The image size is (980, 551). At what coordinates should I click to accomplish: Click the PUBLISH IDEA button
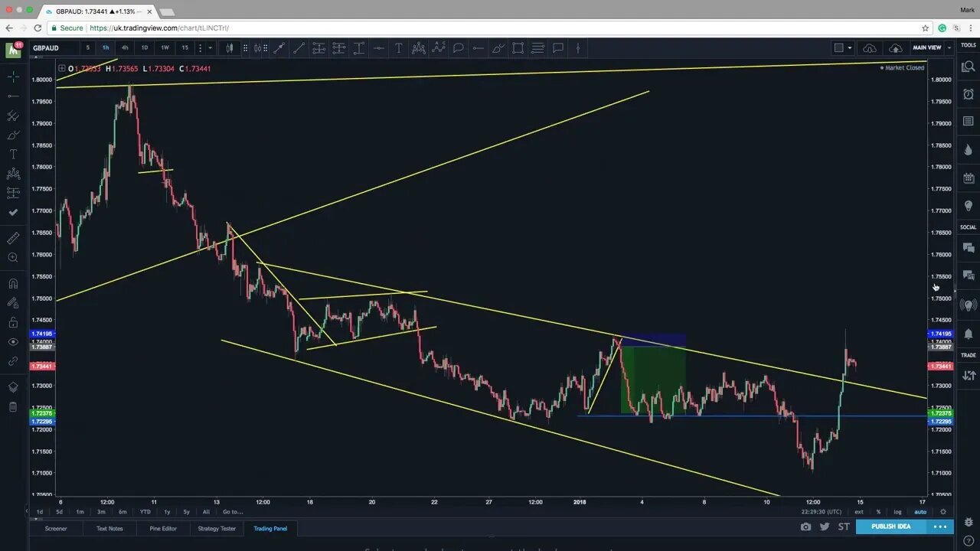tap(891, 527)
